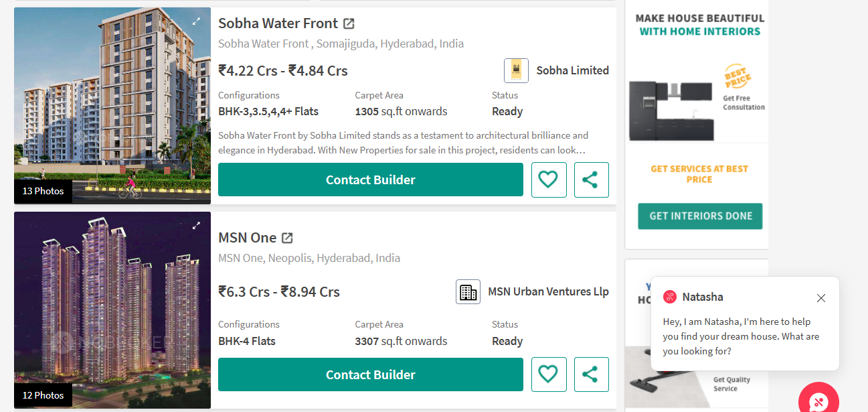Share the Sobha Water Front listing
Screen dimensions: 868x412
click(x=591, y=180)
